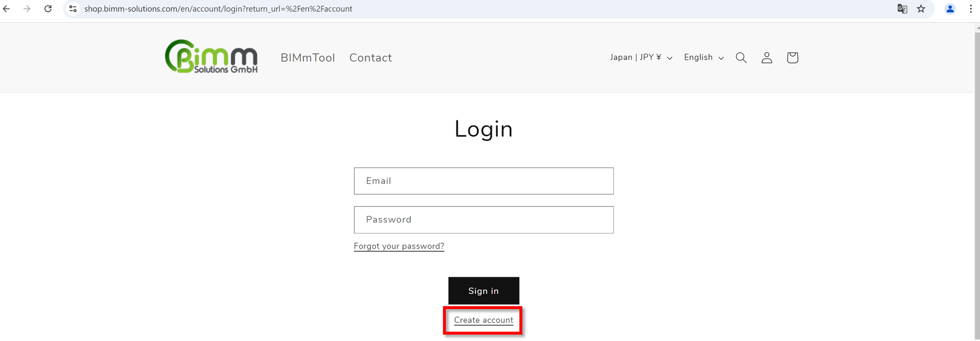Open the shopping cart icon
Image resolution: width=980 pixels, height=341 pixels.
(792, 58)
